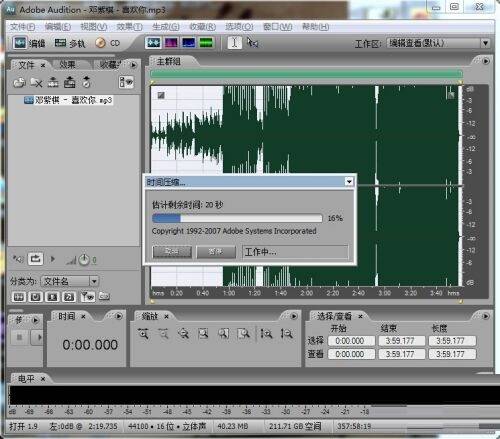Toggle the loop play button in Files panel
This screenshot has height=439, width=500.
[x=35, y=259]
